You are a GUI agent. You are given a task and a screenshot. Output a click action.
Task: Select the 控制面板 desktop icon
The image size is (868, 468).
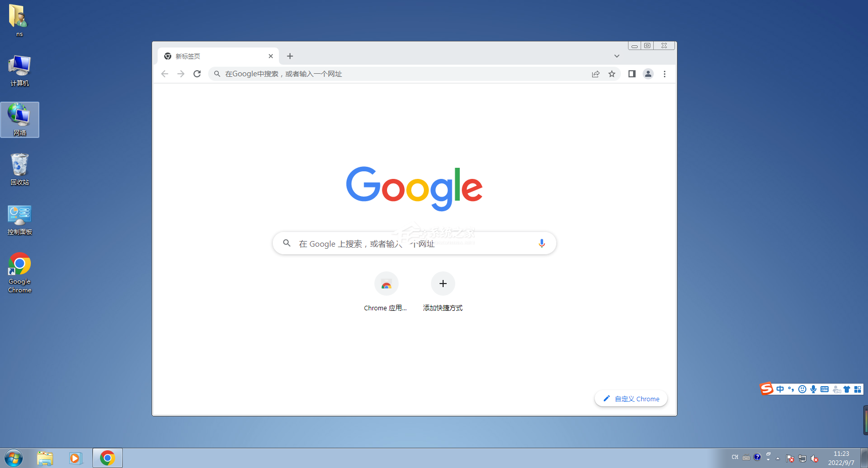coord(20,220)
